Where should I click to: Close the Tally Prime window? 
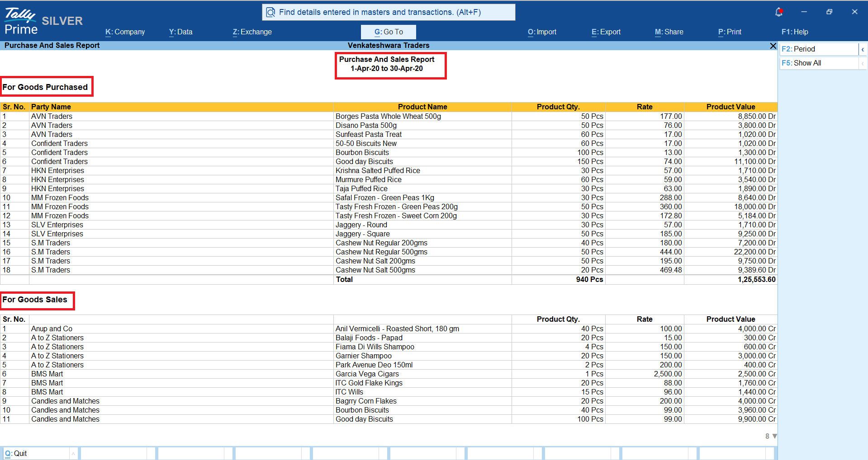tap(854, 12)
